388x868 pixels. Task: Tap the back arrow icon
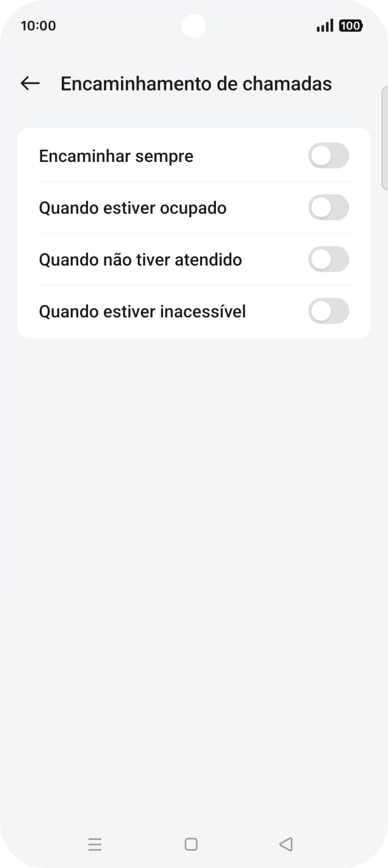pyautogui.click(x=30, y=83)
